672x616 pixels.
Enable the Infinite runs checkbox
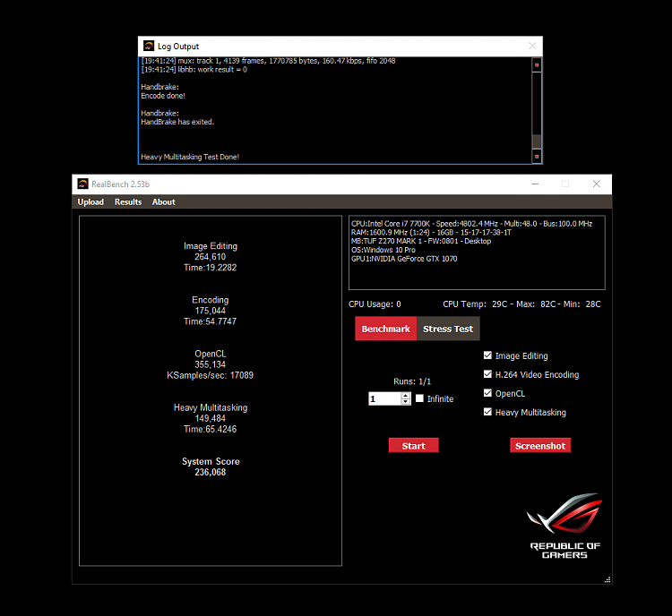click(x=419, y=398)
